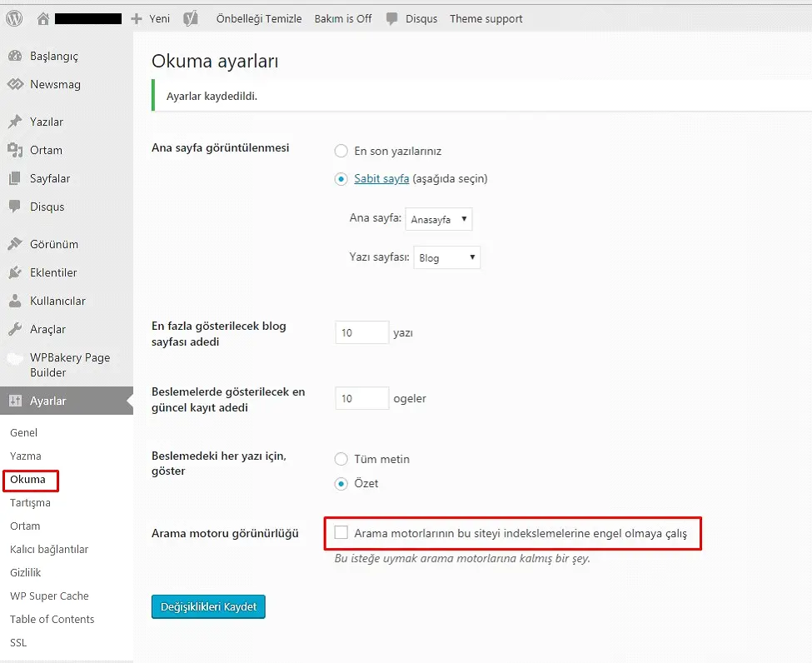Screen dimensions: 812x663
Task: Enable the search engine indexing block checkbox
Action: pyautogui.click(x=341, y=533)
